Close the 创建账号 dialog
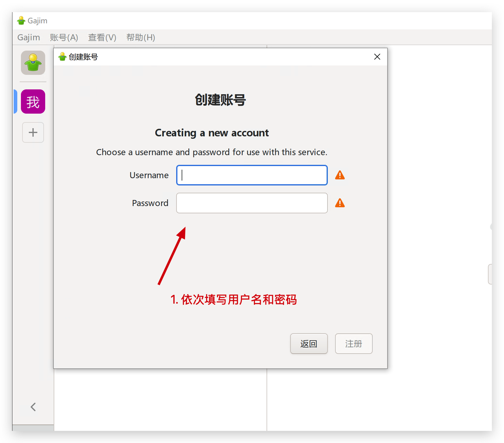 click(x=377, y=57)
